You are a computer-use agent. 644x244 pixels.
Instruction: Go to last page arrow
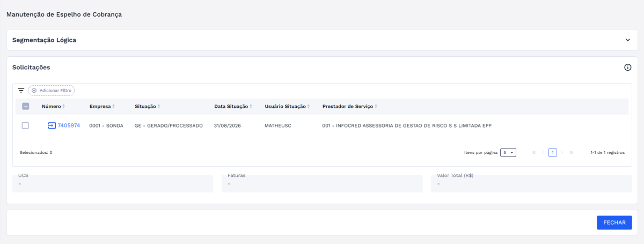(x=571, y=152)
